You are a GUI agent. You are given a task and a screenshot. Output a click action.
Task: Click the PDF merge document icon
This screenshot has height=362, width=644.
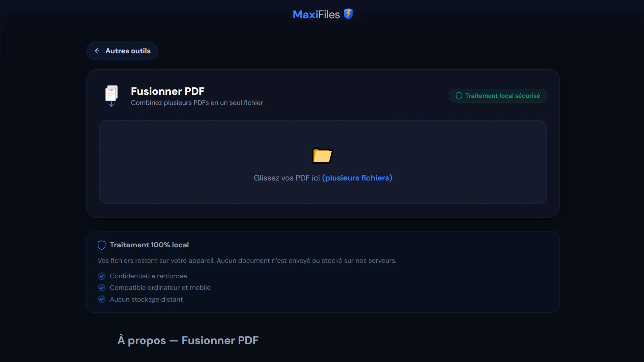tap(112, 96)
